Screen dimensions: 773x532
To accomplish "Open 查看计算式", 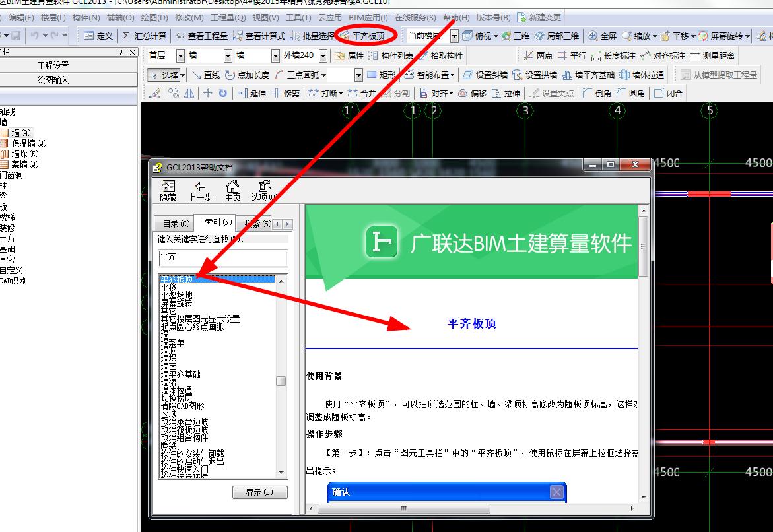I will point(259,36).
